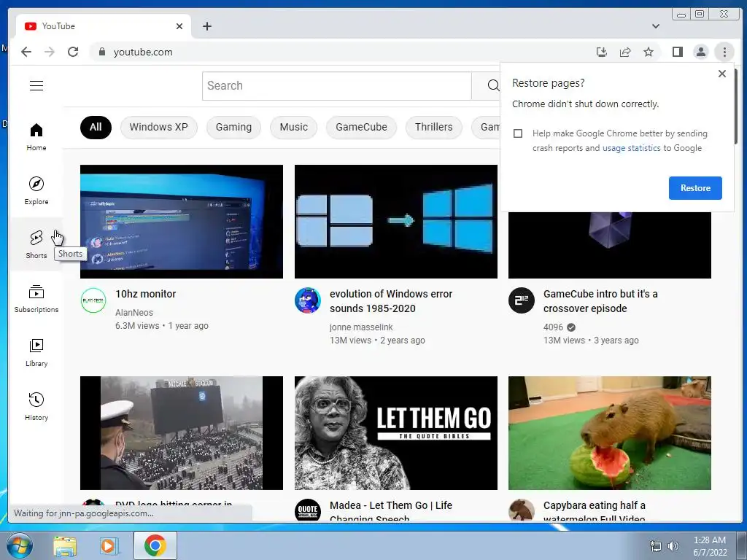The image size is (747, 560).
Task: Click the share page icon in toolbar
Action: click(625, 52)
